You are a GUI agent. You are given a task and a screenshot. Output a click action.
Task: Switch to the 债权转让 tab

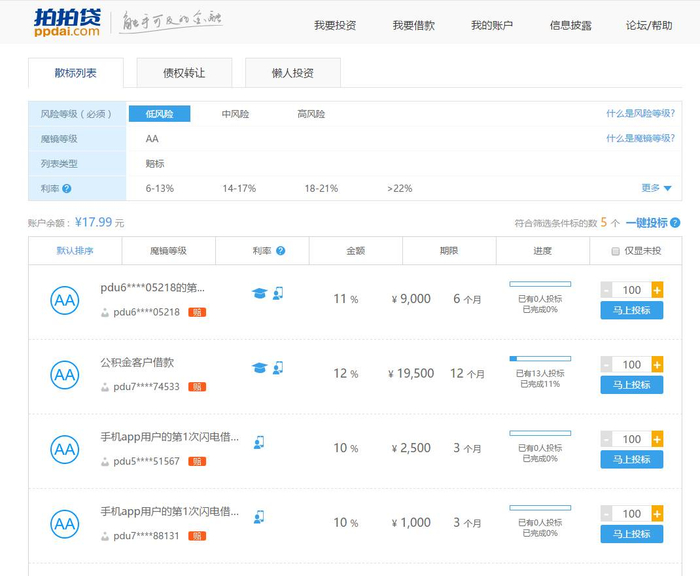coord(184,73)
